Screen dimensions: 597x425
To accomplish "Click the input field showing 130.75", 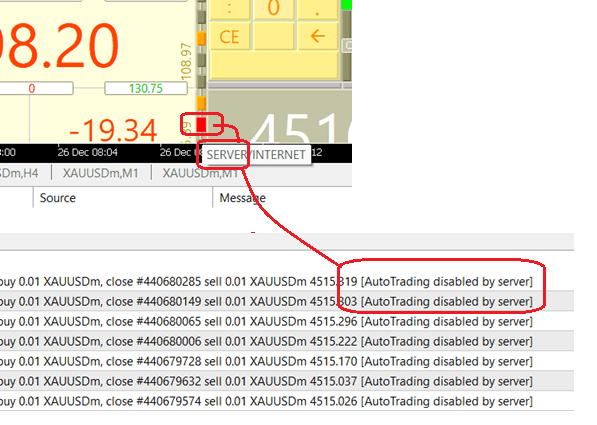I will 146,88.
